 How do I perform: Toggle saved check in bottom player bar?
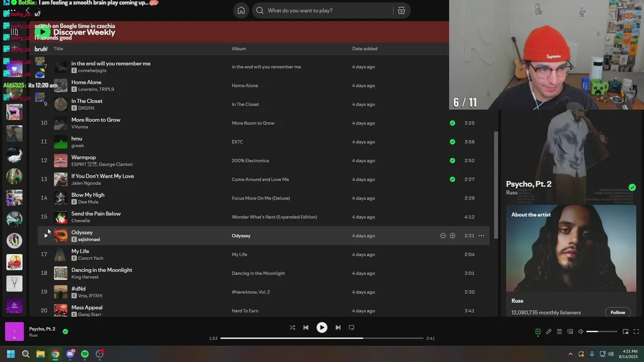tap(65, 331)
